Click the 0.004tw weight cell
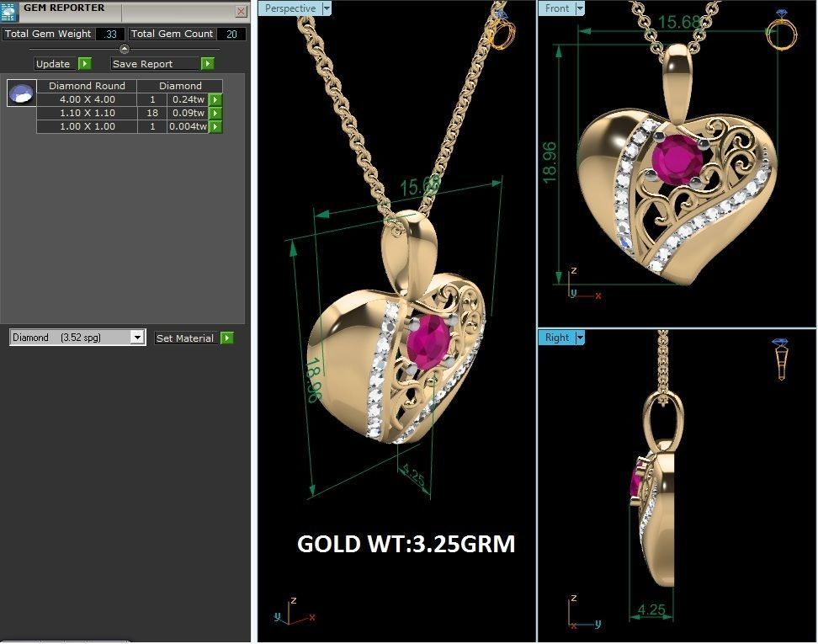Screen dimensions: 818x644 click(x=188, y=126)
